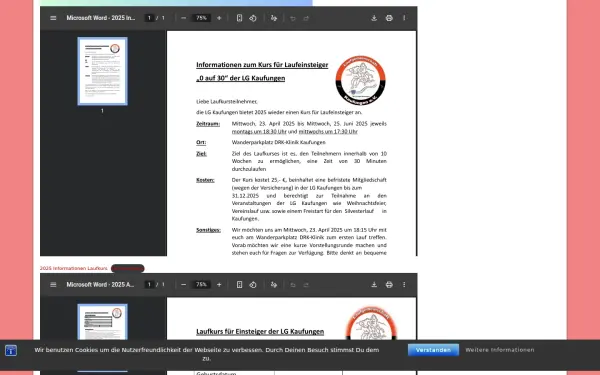Viewport: 600px width, 375px height.
Task: Edit the page number field in the 2025 A... viewer
Action: coord(149,285)
